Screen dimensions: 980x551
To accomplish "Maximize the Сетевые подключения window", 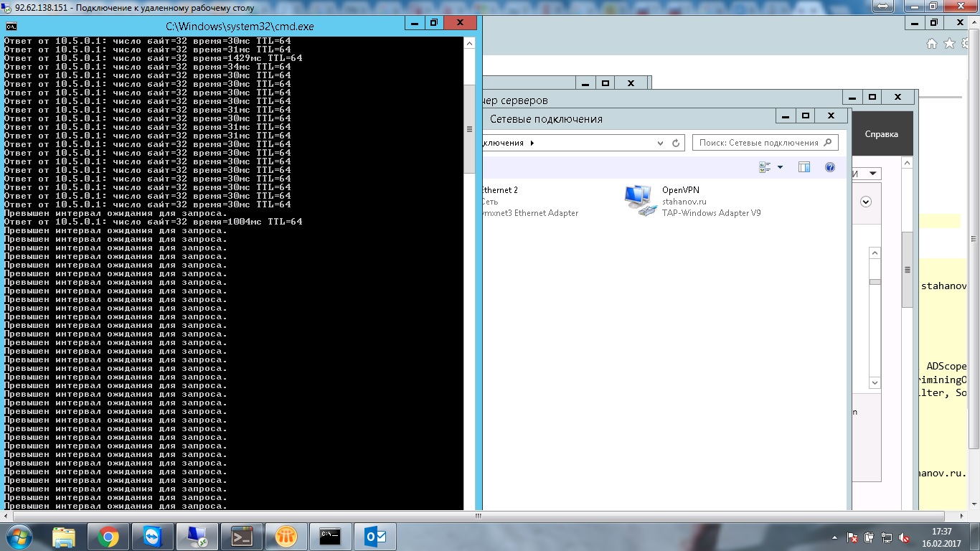I will pyautogui.click(x=805, y=116).
